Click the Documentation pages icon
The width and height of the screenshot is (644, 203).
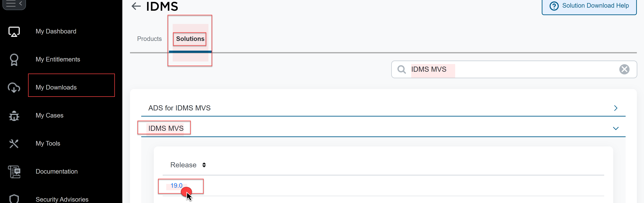tap(14, 172)
